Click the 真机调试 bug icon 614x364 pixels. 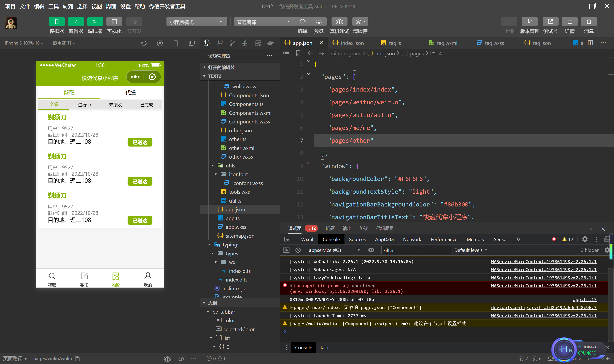339,22
